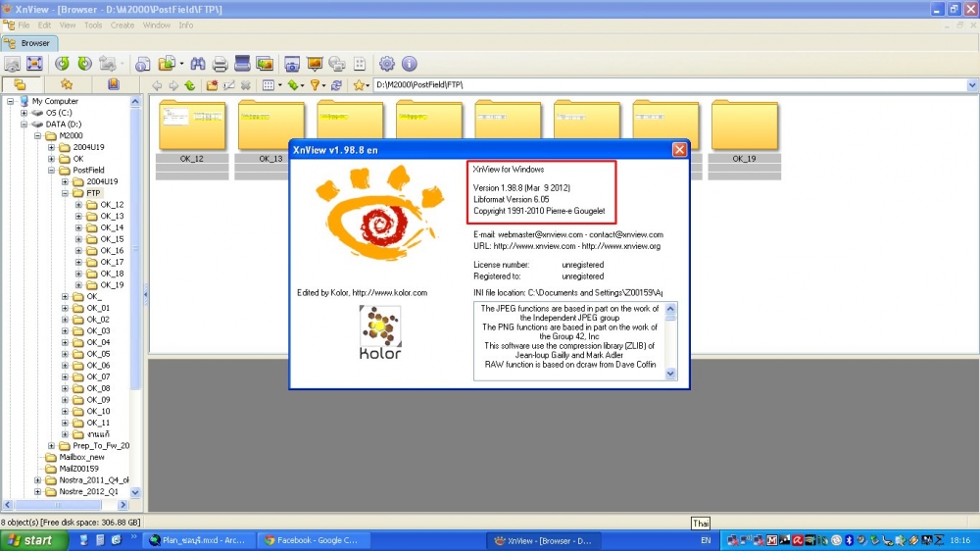Image resolution: width=980 pixels, height=551 pixels.
Task: Switch to the Categories tab
Action: [x=113, y=84]
